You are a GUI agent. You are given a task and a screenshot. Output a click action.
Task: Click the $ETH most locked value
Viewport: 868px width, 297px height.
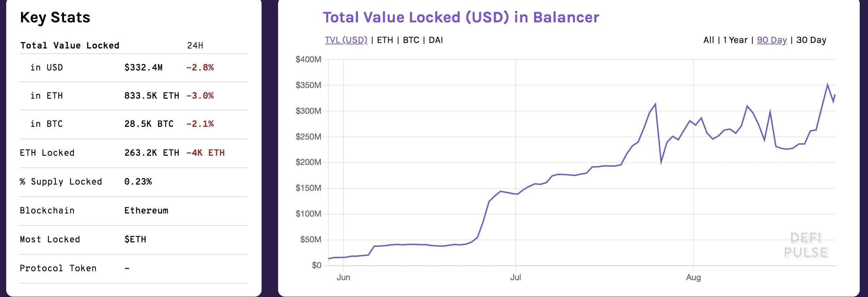(x=135, y=239)
